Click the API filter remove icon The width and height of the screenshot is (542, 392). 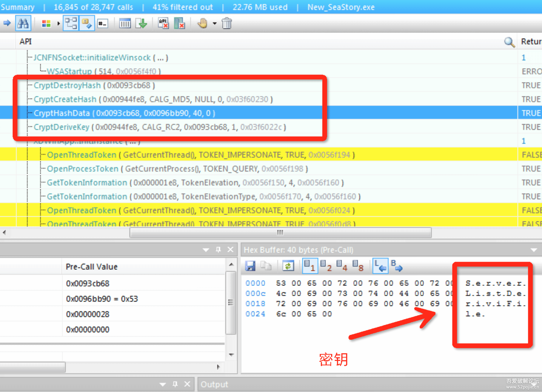[163, 23]
